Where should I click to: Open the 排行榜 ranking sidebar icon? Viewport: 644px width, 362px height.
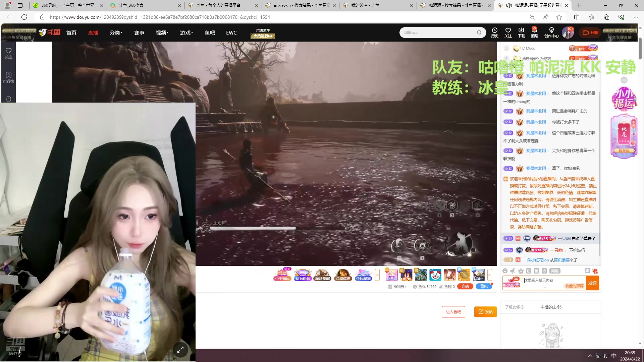[9, 77]
